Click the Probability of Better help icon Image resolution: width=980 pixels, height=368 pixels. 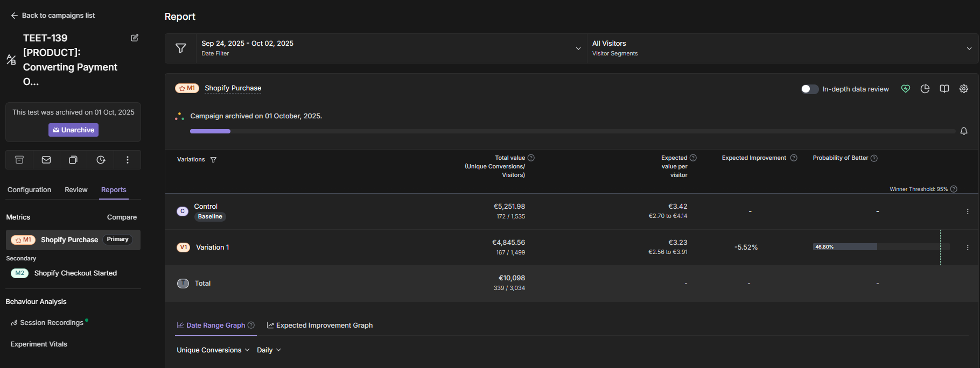tap(874, 158)
